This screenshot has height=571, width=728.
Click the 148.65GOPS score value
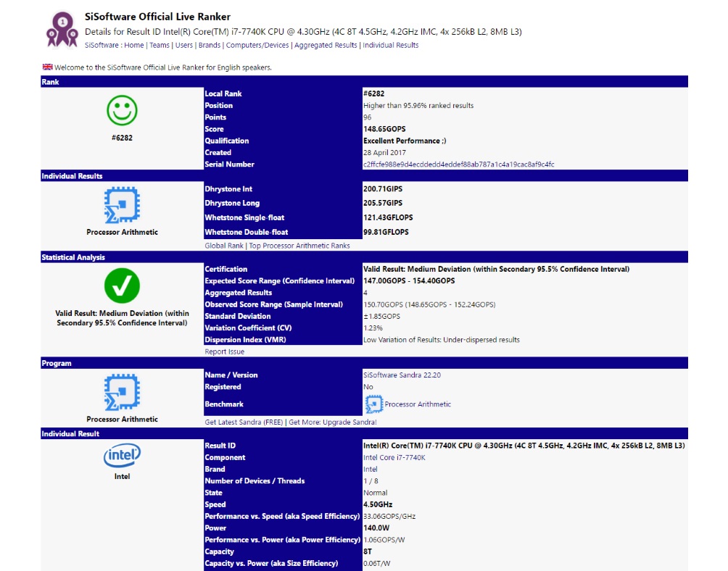[384, 129]
